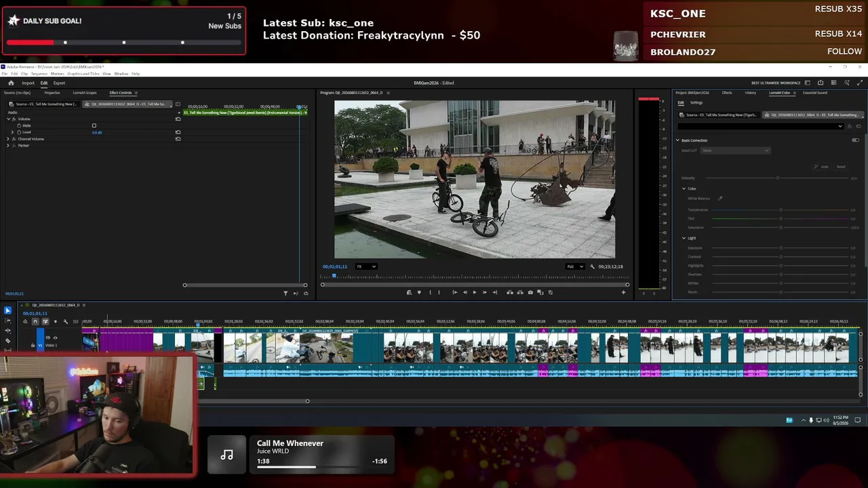
Task: Toggle Linked Selection in timeline
Action: 45,321
